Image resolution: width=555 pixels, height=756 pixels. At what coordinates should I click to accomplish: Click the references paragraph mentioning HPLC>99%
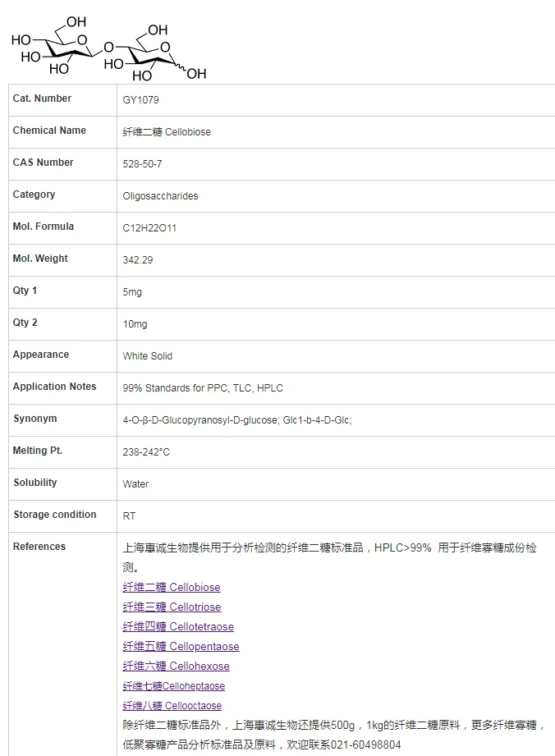click(329, 557)
